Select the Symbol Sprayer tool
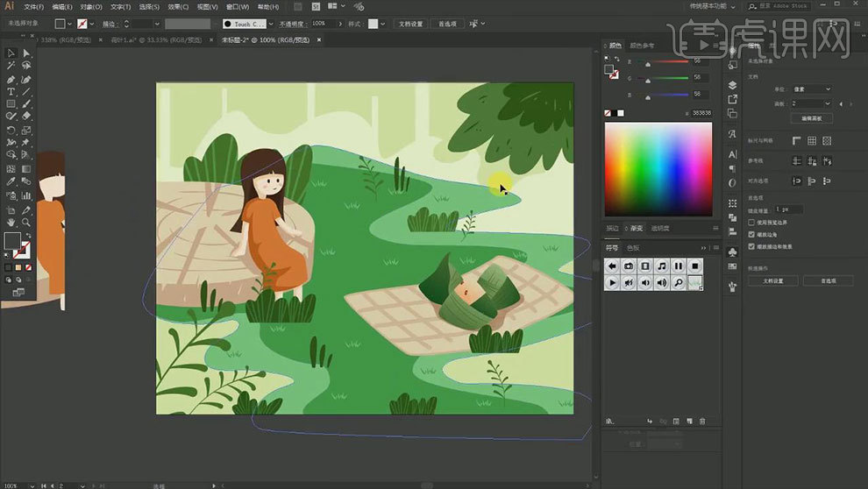Viewport: 868px width, 489px height. pos(11,195)
